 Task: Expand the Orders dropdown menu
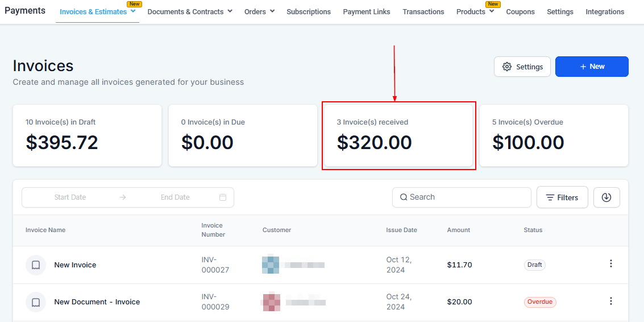(259, 12)
